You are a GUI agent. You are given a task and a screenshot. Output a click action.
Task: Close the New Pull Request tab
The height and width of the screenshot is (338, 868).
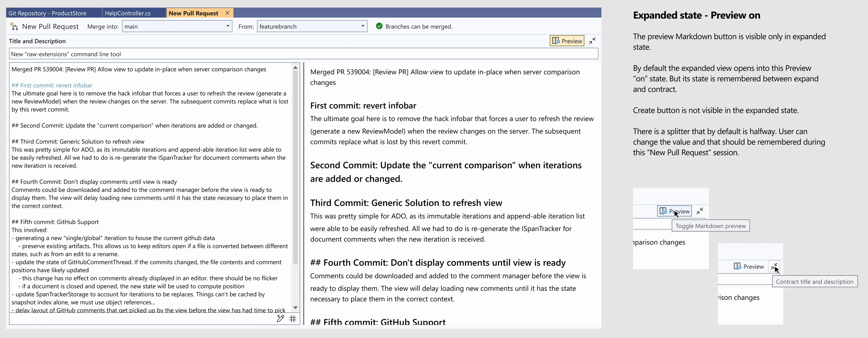(227, 13)
